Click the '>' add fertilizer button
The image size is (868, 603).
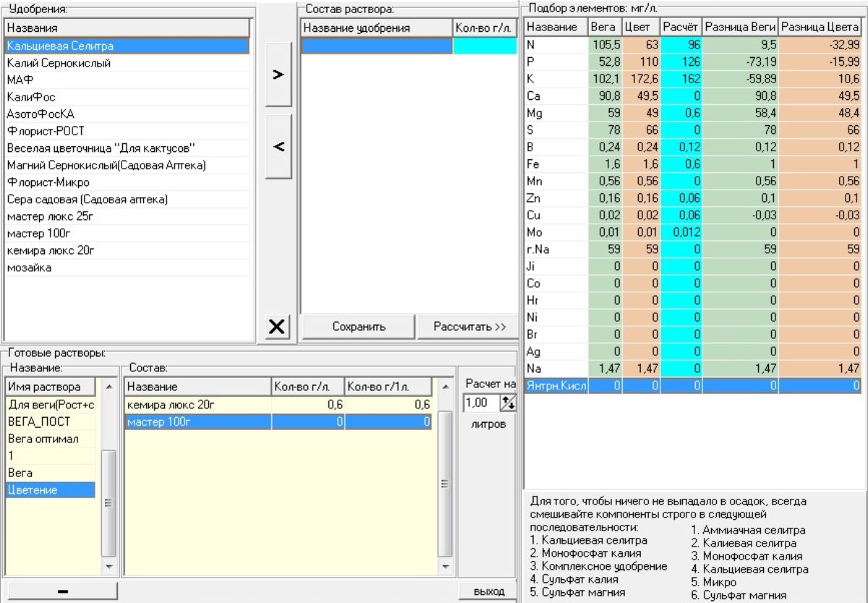pos(278,75)
